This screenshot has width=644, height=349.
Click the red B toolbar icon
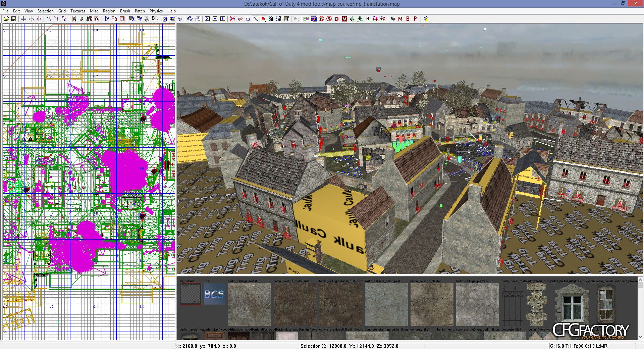[x=408, y=19]
